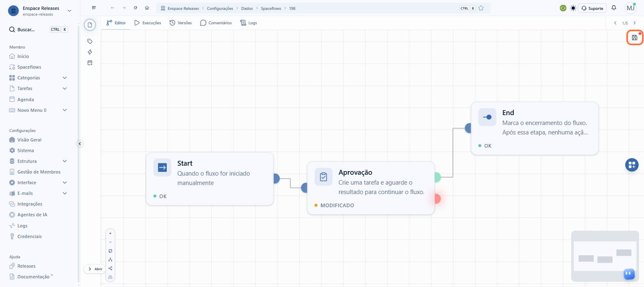Open the tags icon in left rail
Screen dimensions: 644x287
(x=90, y=41)
